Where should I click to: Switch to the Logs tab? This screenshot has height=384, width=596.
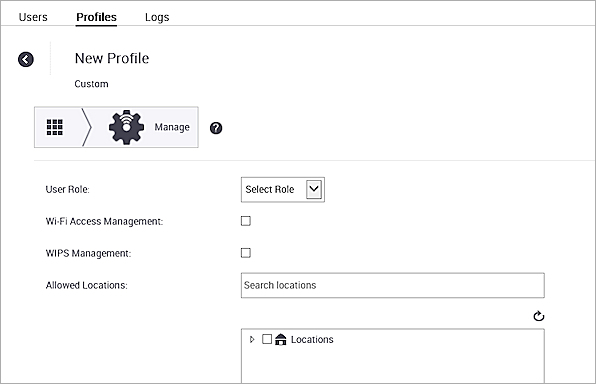pos(157,17)
